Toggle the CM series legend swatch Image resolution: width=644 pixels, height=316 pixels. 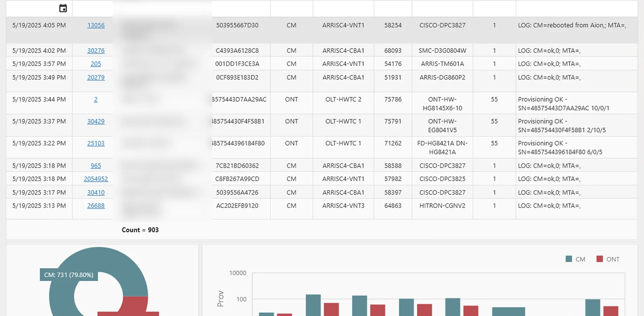click(x=569, y=259)
